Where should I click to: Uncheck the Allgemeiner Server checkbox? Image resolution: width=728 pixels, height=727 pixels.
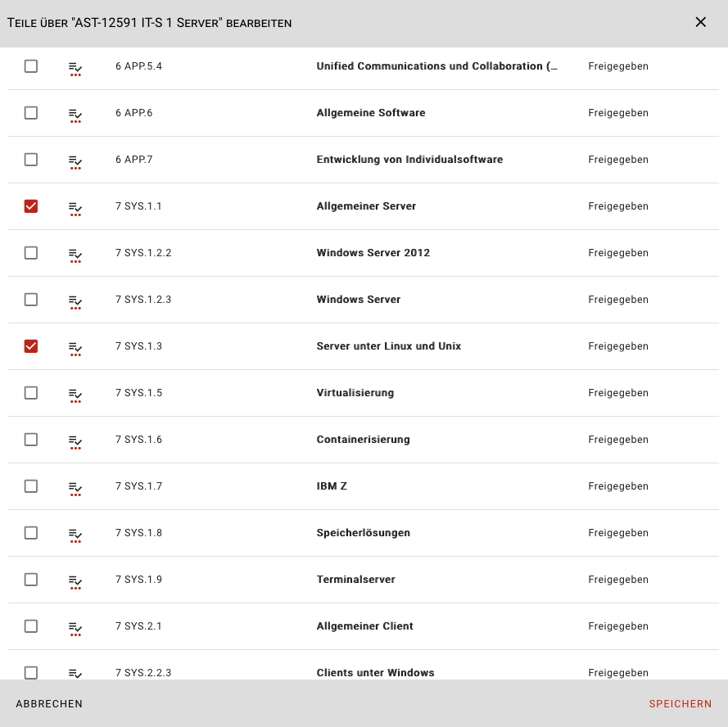(x=31, y=206)
